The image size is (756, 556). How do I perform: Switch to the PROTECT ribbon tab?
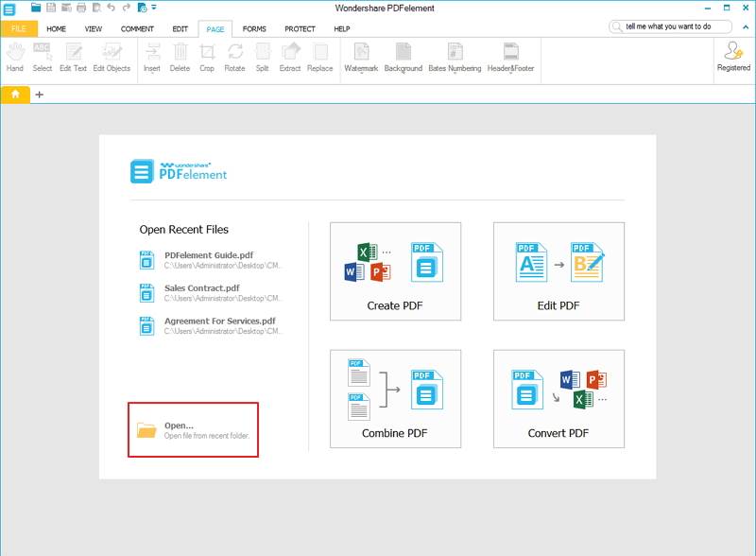point(298,29)
